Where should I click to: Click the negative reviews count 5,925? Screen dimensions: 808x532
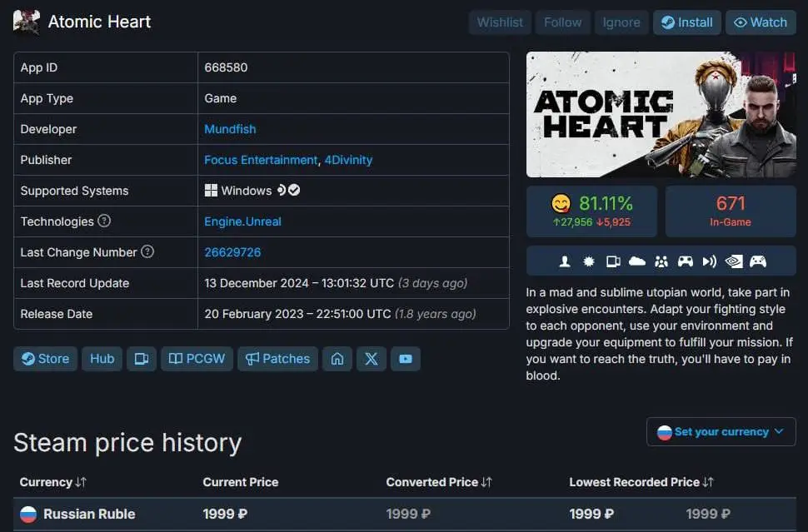613,222
